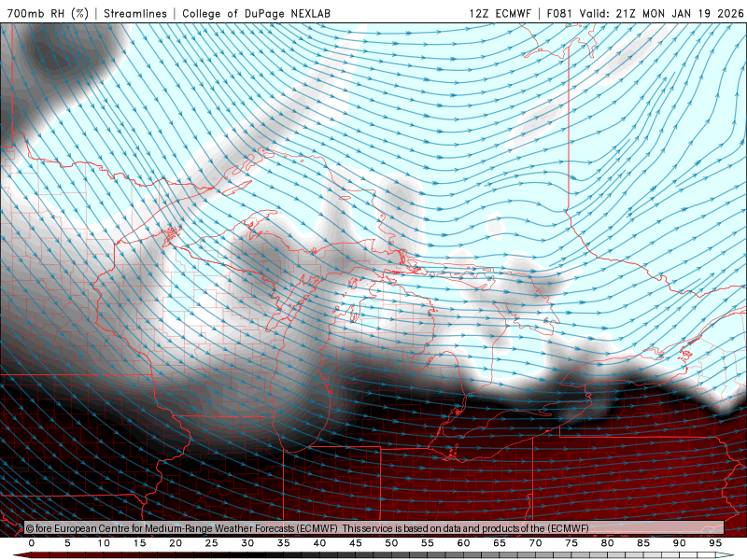Select the 'F081' forecast hour text
This screenshot has width=747, height=560.
[x=560, y=13]
